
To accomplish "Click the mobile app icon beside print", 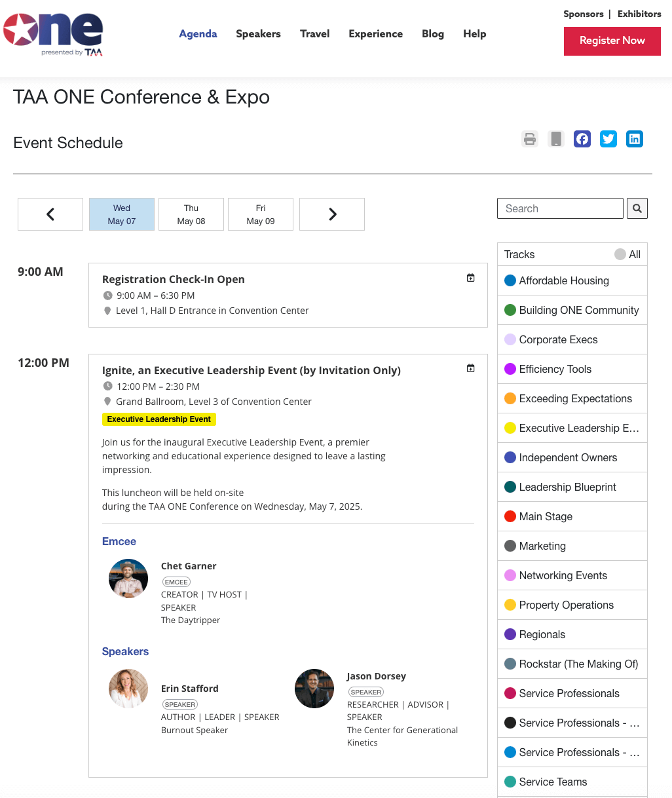I will point(555,139).
